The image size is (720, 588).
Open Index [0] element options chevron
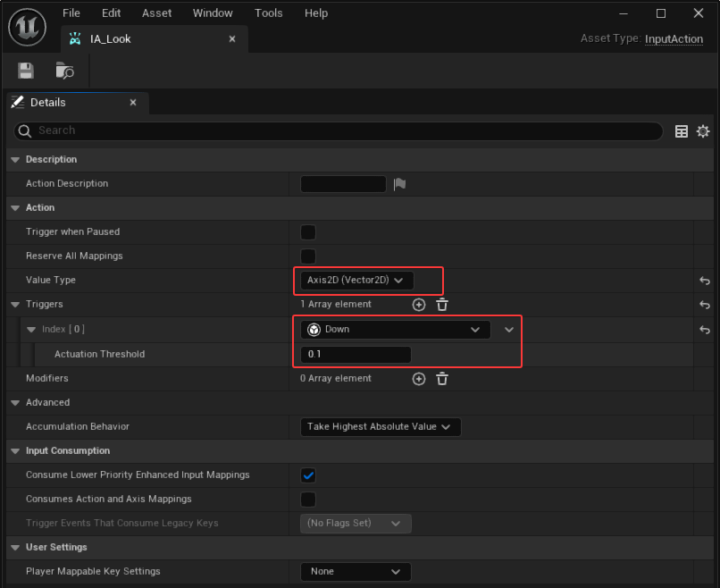[x=509, y=330]
